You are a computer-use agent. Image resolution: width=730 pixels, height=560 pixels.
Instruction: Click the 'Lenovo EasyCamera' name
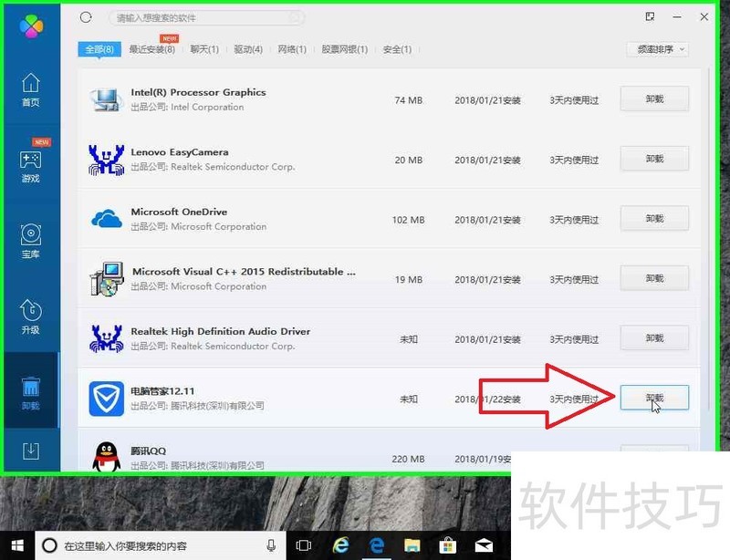(180, 152)
